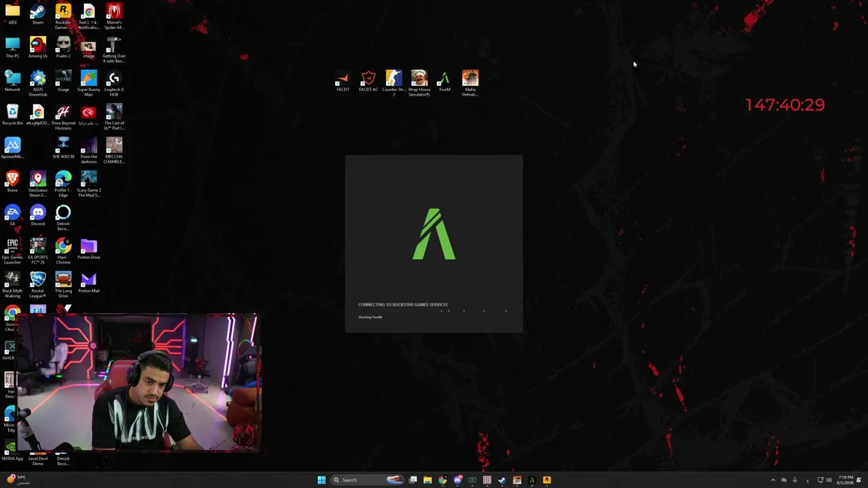Viewport: 868px width, 488px height.
Task: Select the Rocket League desktop shortcut
Action: pyautogui.click(x=38, y=285)
